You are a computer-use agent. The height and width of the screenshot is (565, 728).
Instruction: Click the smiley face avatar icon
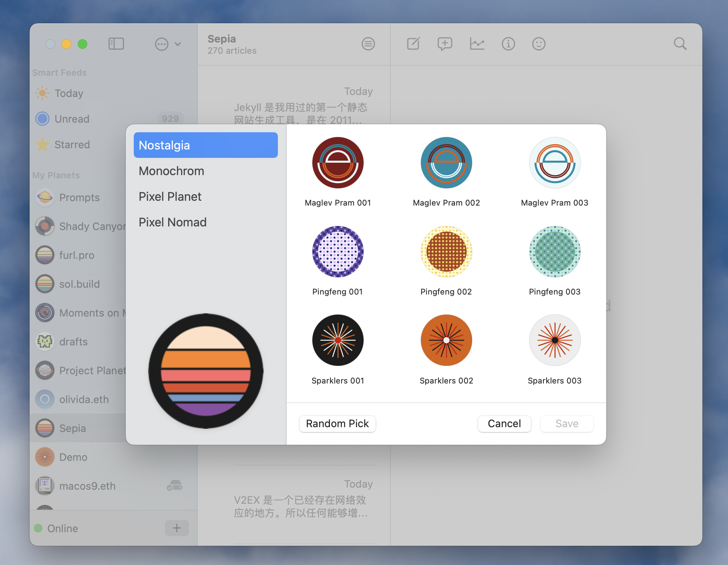coord(539,44)
